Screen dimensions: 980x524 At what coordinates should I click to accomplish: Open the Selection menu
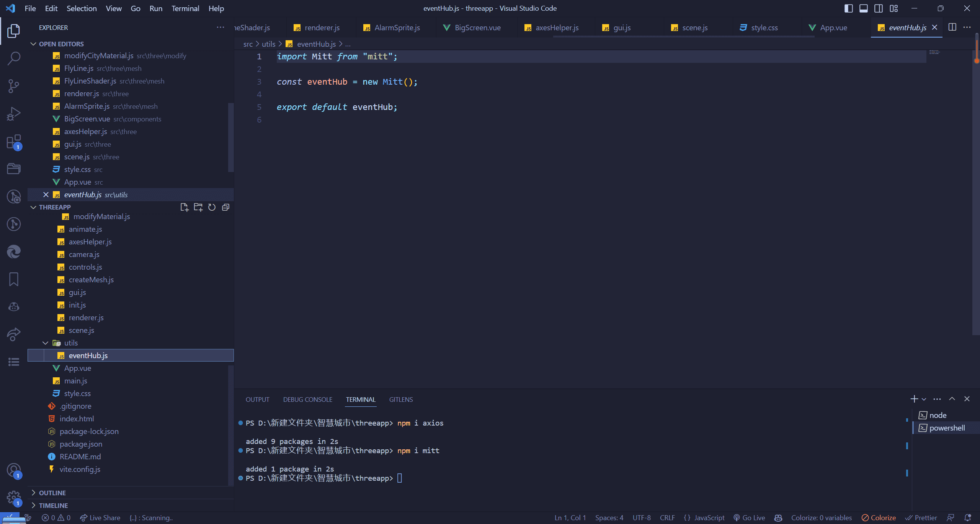click(x=82, y=8)
